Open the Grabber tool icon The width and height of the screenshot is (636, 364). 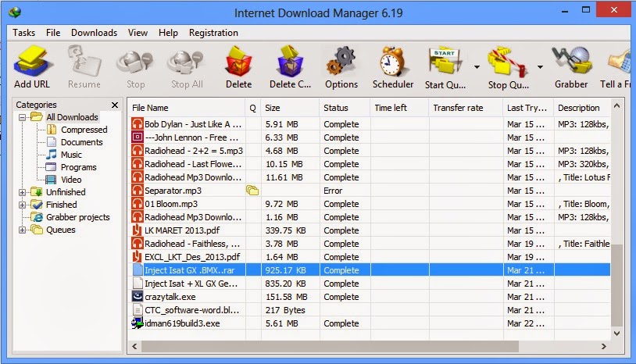[x=570, y=61]
